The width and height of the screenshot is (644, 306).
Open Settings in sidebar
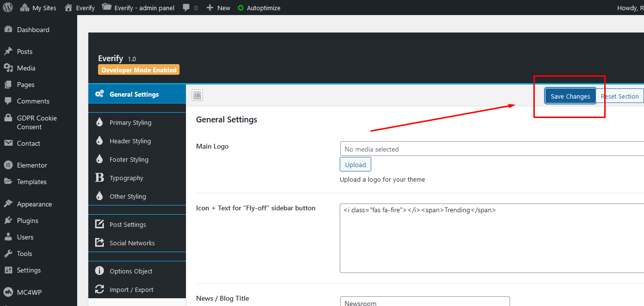click(29, 270)
